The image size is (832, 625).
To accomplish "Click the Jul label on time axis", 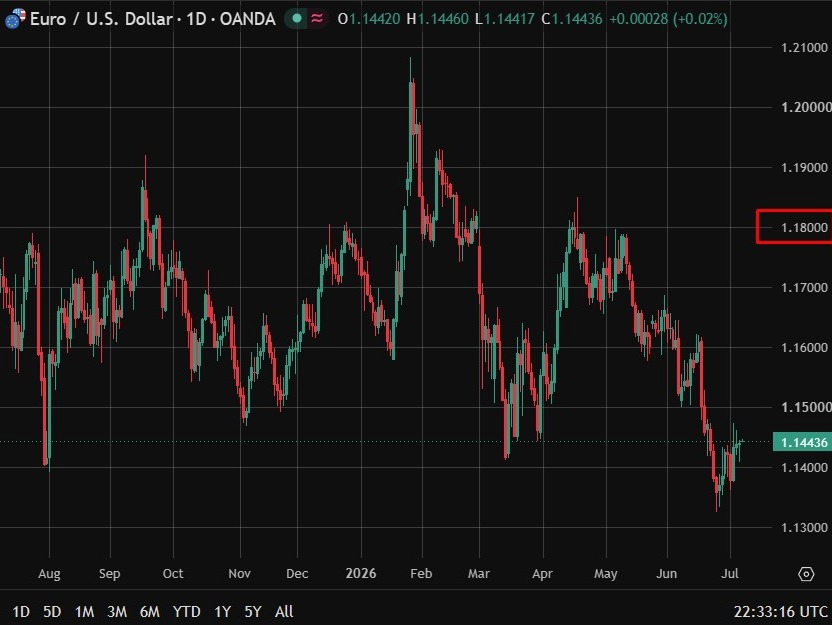I will tap(730, 574).
